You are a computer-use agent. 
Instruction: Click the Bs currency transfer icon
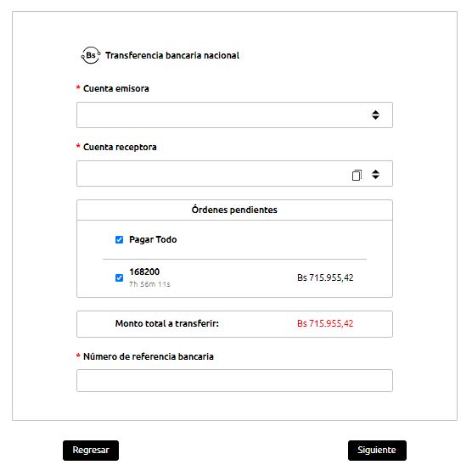tap(91, 55)
